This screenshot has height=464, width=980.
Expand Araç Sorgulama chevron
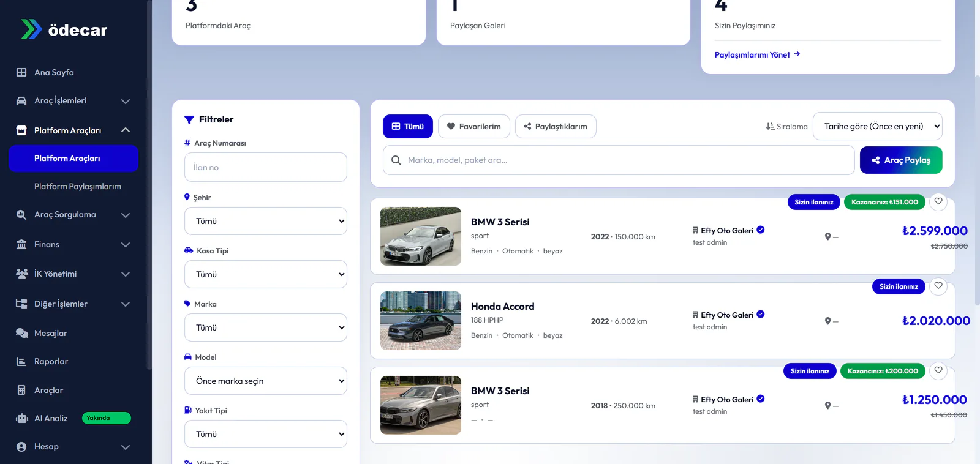[x=126, y=215]
